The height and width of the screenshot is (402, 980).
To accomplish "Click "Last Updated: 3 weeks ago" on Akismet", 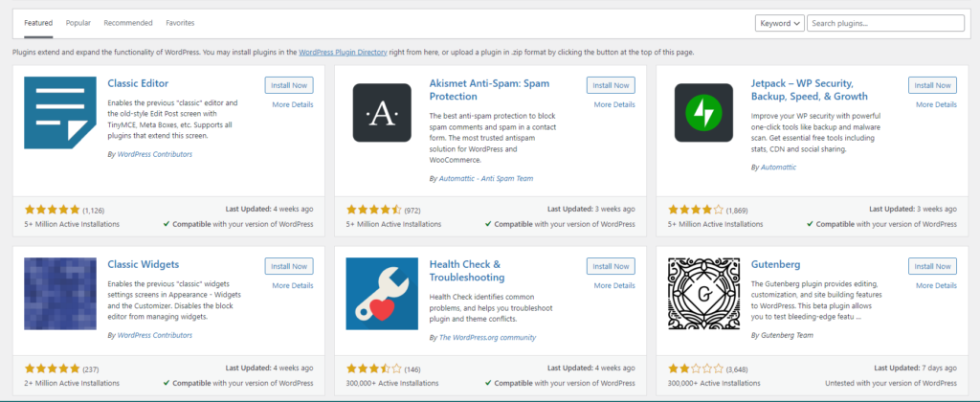I will (591, 210).
